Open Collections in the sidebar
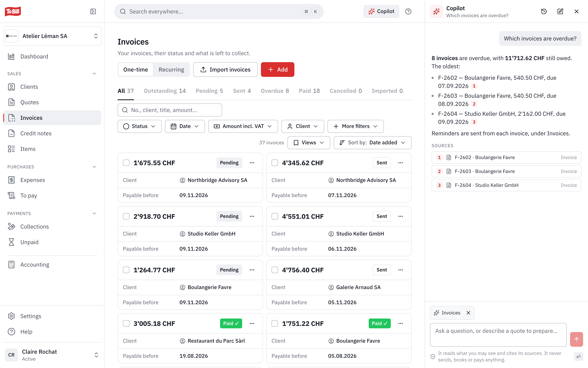 [x=52, y=227]
